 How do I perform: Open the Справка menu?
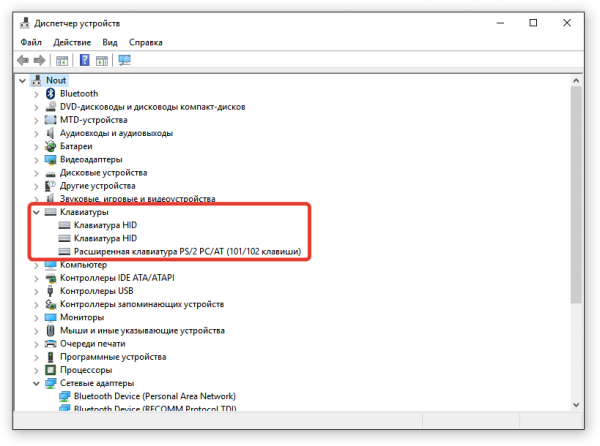coord(145,42)
